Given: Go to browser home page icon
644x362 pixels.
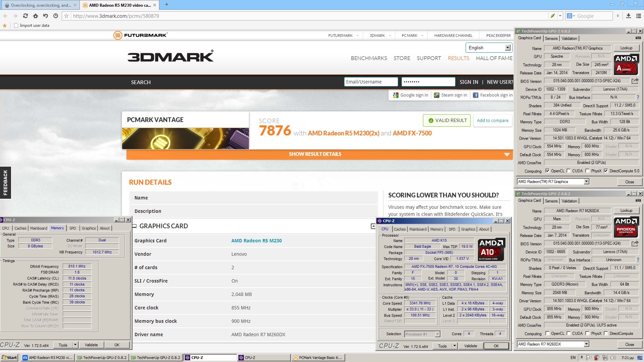Looking at the screenshot, I should (36, 16).
